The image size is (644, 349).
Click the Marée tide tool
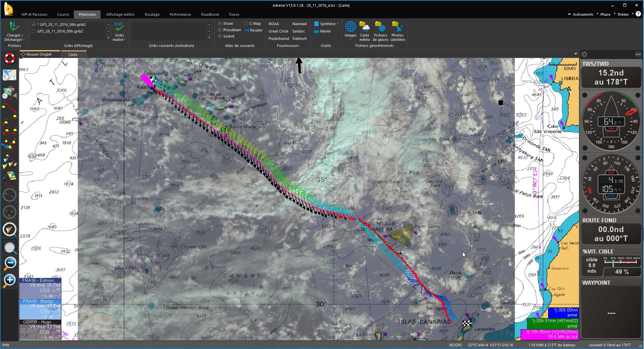(323, 31)
